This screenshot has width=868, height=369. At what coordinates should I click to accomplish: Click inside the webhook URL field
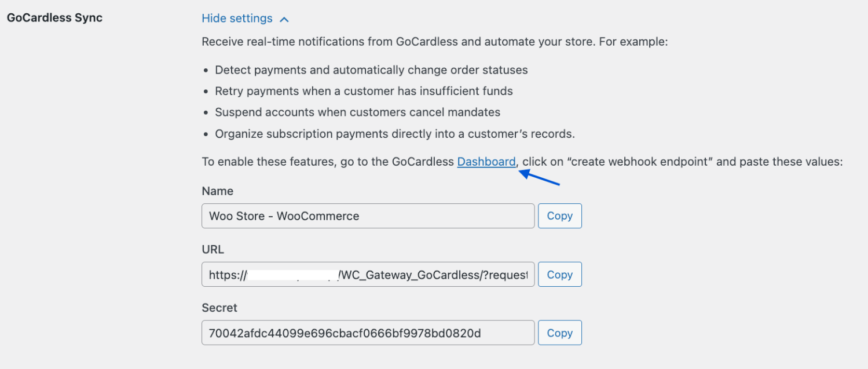coord(368,274)
